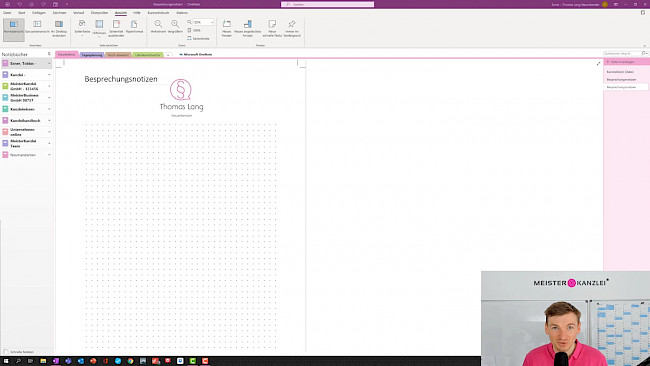Open Windows Start menu
Image resolution: width=650 pixels, height=366 pixels.
click(x=6, y=361)
